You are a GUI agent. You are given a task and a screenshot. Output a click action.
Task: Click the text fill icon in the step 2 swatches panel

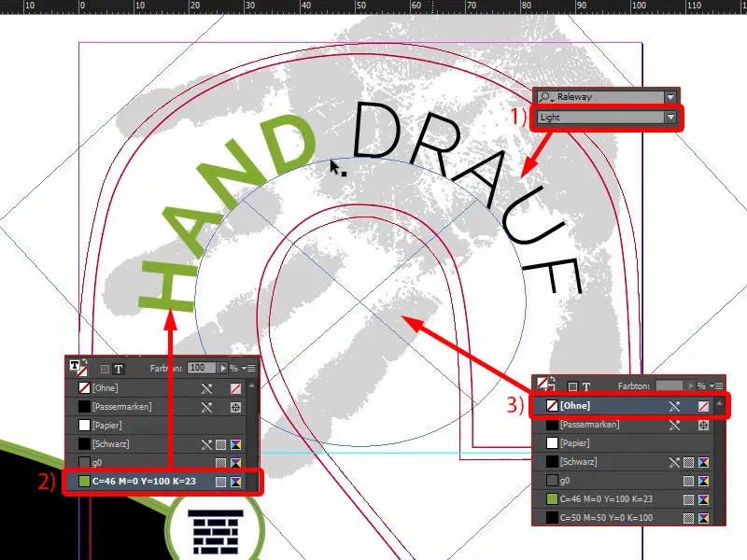pos(75,365)
